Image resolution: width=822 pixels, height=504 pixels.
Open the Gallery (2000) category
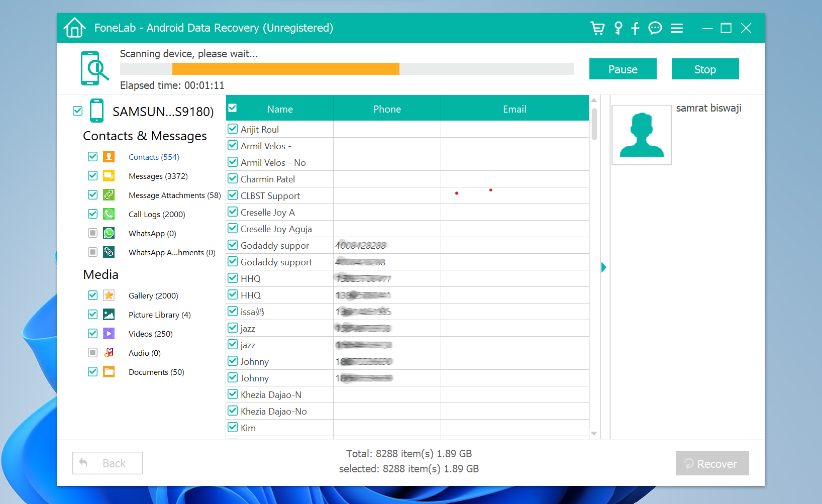tap(153, 295)
